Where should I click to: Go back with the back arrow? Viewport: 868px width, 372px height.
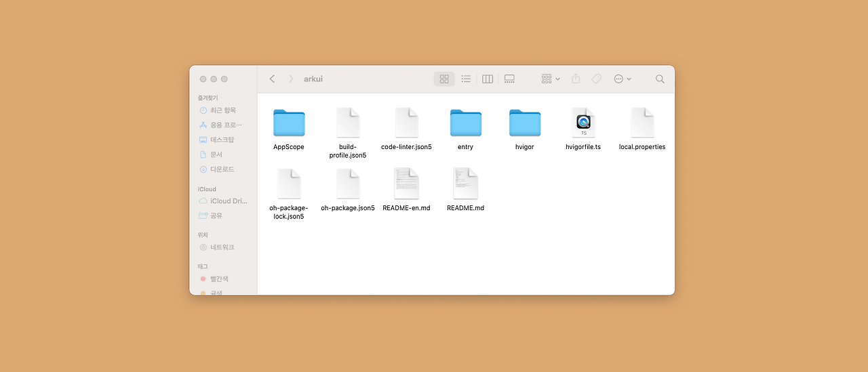(272, 79)
